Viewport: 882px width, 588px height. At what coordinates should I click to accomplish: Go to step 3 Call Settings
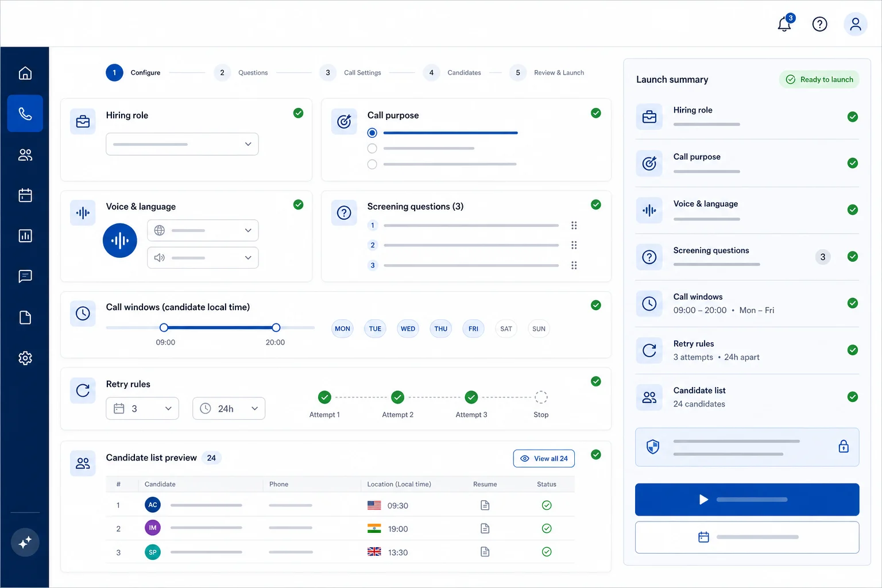tap(350, 72)
